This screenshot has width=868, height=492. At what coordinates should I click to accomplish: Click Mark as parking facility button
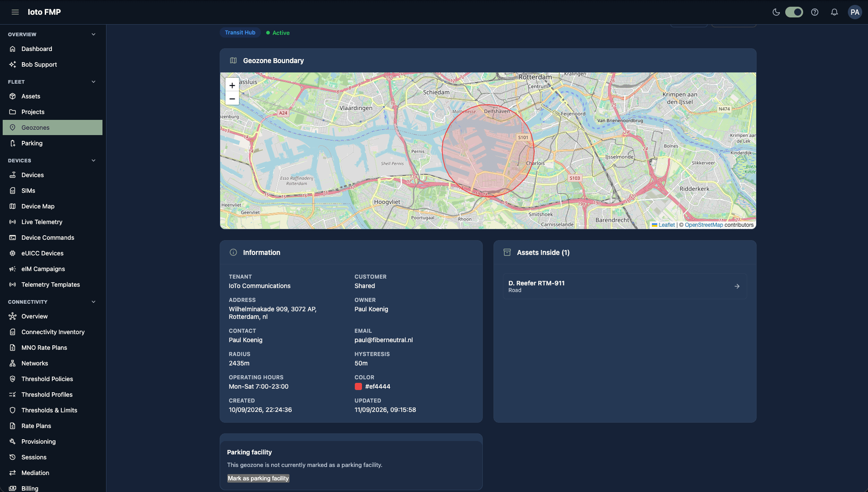[x=258, y=478]
